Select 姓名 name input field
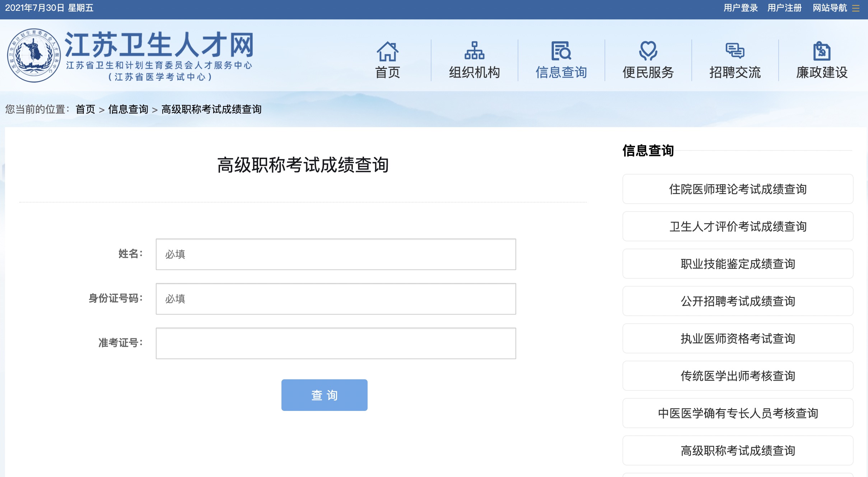868x477 pixels. click(335, 253)
